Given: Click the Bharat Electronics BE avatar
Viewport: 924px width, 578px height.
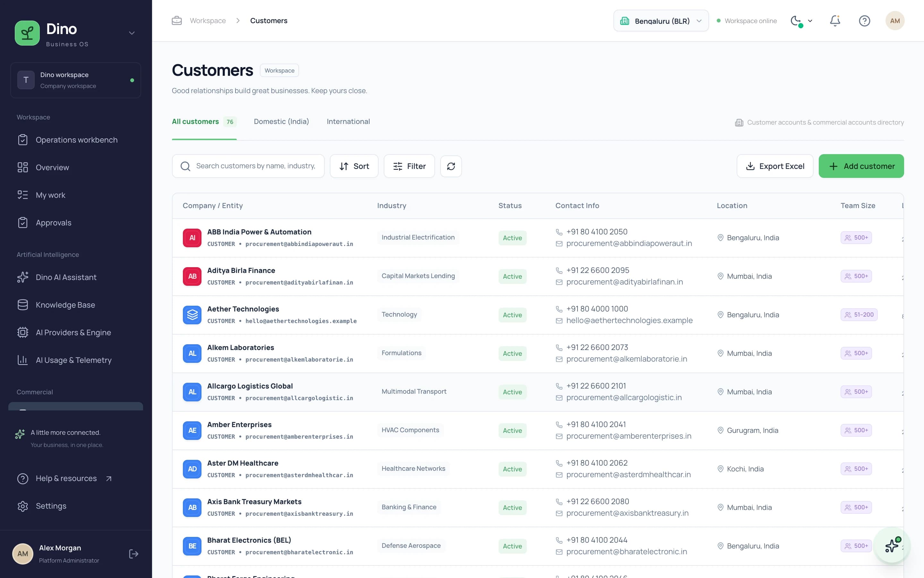Looking at the screenshot, I should [x=192, y=546].
